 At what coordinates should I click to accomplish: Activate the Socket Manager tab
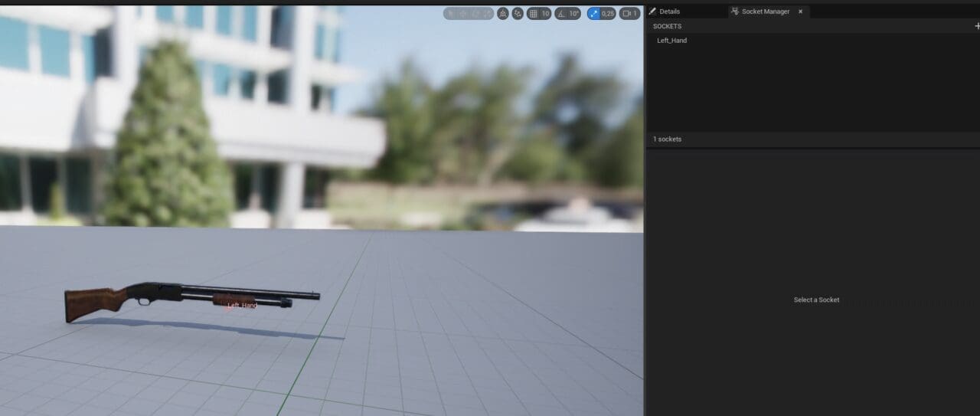pyautogui.click(x=765, y=11)
